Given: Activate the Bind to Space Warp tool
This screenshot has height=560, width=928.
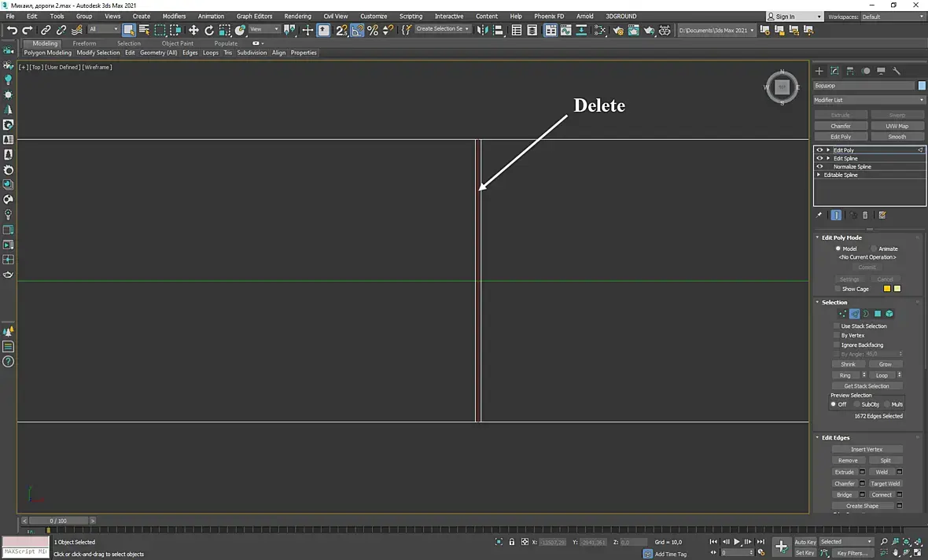Looking at the screenshot, I should [77, 30].
